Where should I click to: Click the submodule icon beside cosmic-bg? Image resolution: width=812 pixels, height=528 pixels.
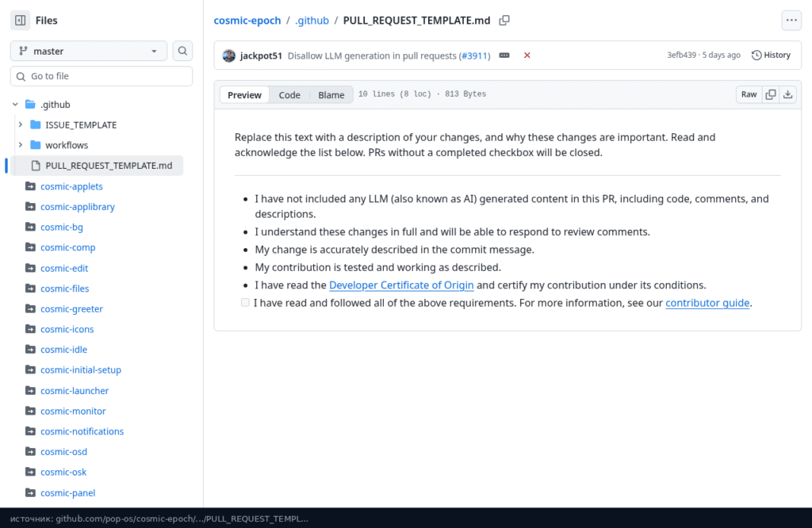31,227
